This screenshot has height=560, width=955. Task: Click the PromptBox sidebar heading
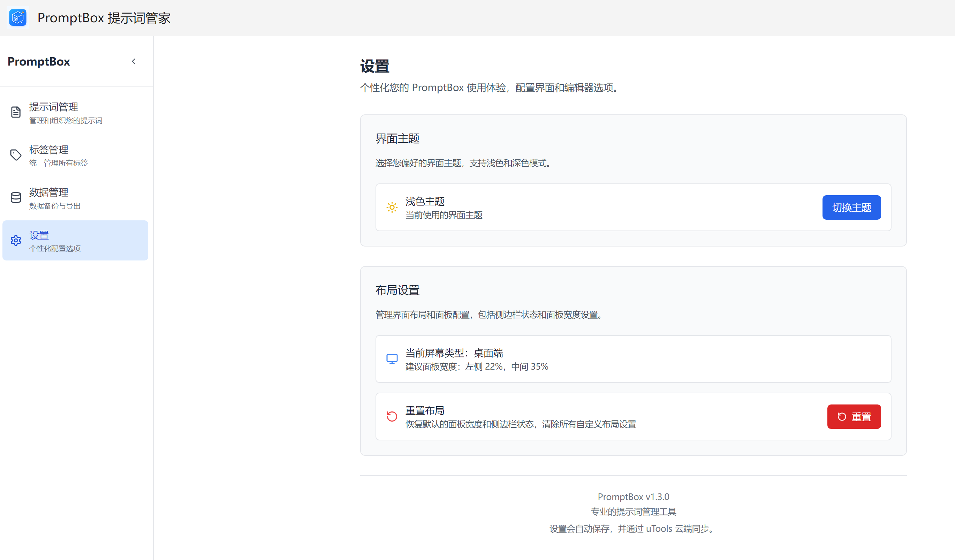39,61
